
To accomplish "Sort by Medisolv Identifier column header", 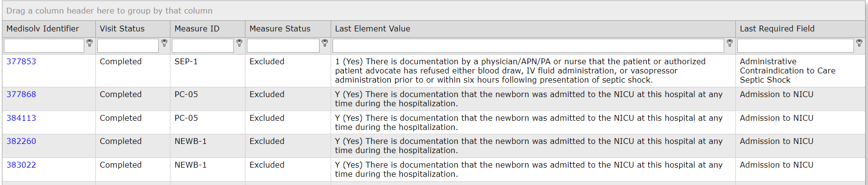I will coord(43,28).
